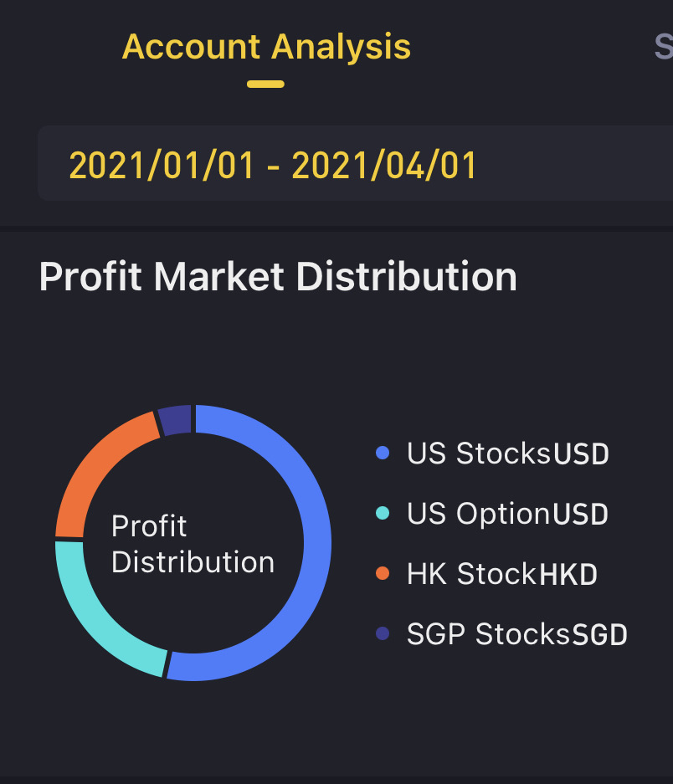Click the cyan US Option legend dot

[383, 513]
